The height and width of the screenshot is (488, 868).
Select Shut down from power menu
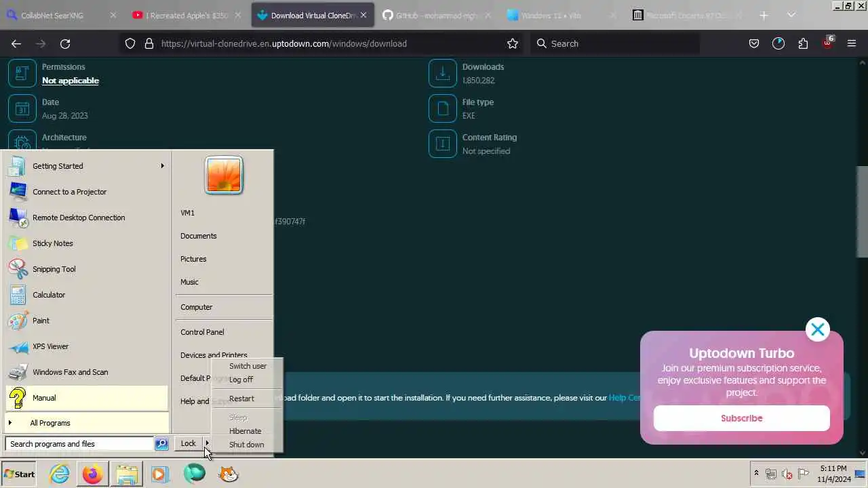coord(246,445)
